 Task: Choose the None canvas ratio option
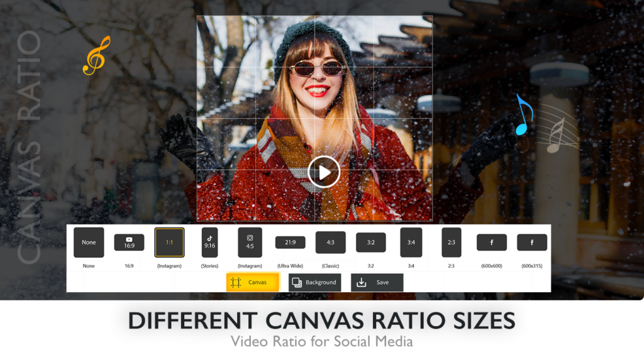[x=89, y=243]
